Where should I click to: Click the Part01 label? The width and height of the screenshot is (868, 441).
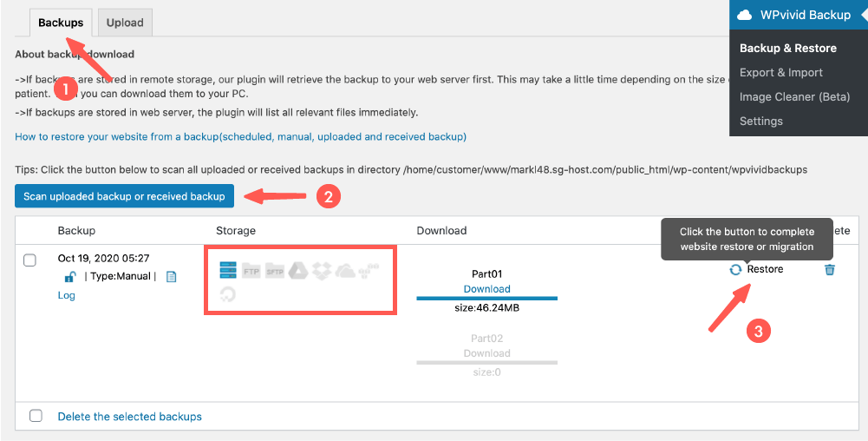[x=487, y=273]
